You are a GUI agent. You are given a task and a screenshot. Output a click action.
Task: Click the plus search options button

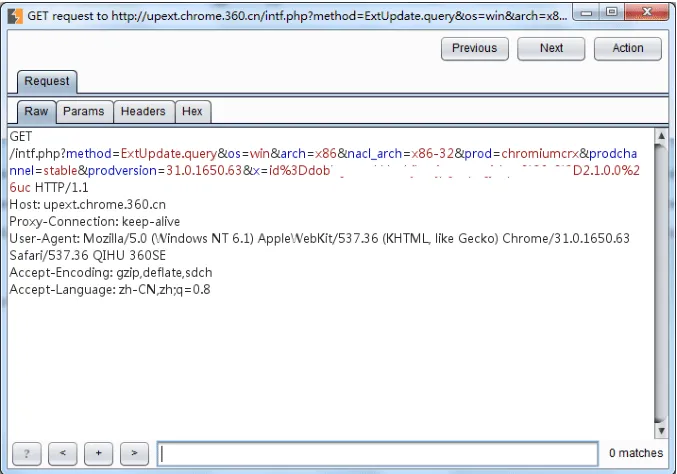pyautogui.click(x=98, y=454)
